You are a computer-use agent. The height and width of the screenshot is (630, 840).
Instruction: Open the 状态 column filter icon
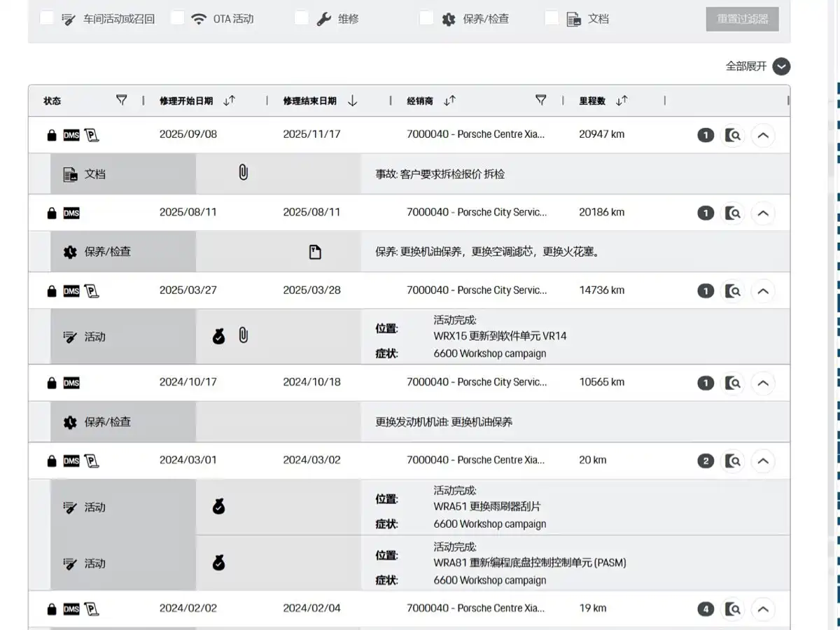(x=121, y=100)
